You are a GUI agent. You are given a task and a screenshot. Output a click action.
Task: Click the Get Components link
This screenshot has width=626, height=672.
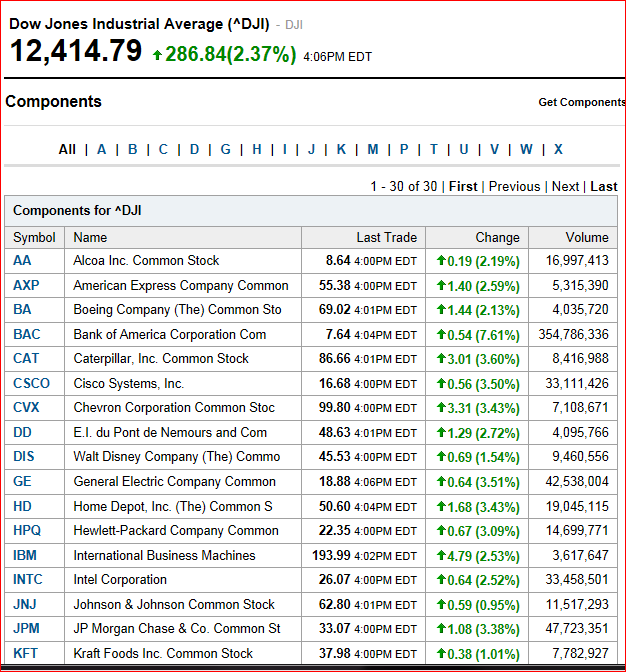[582, 102]
